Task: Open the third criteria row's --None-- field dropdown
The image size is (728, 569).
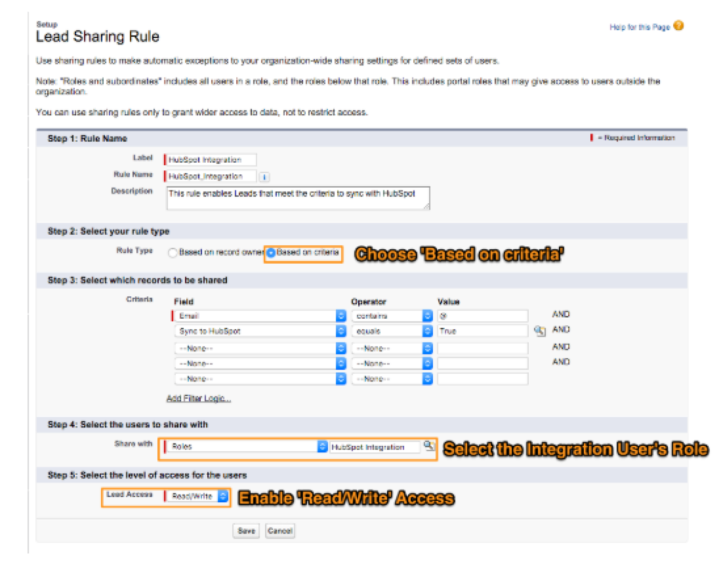Action: (341, 348)
